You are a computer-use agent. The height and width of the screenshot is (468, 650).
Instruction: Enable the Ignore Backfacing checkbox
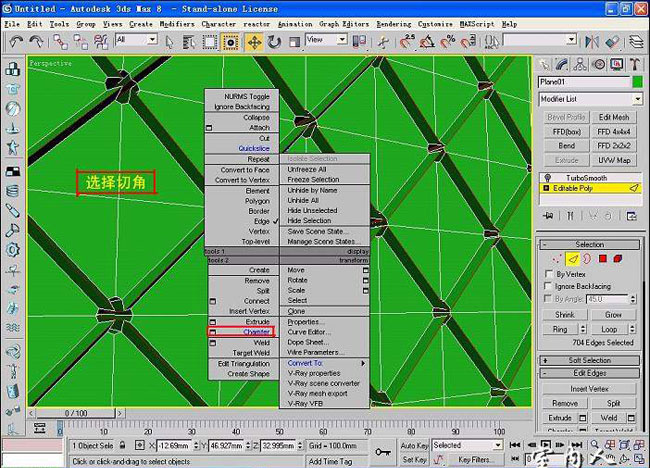pyautogui.click(x=548, y=286)
